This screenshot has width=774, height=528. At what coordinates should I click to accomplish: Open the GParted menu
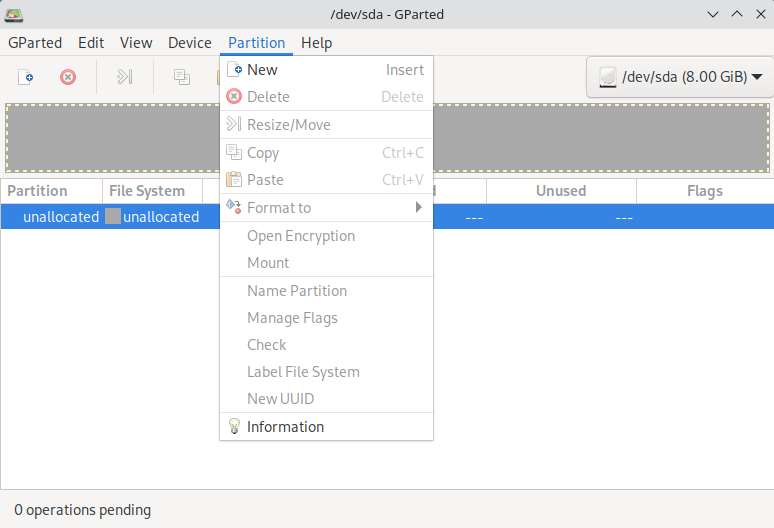[35, 43]
